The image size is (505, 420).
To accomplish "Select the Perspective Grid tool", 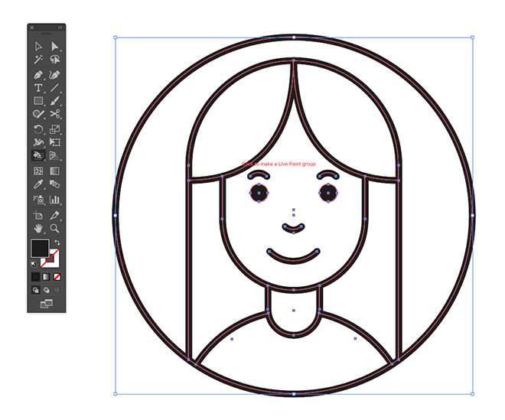I will click(54, 155).
